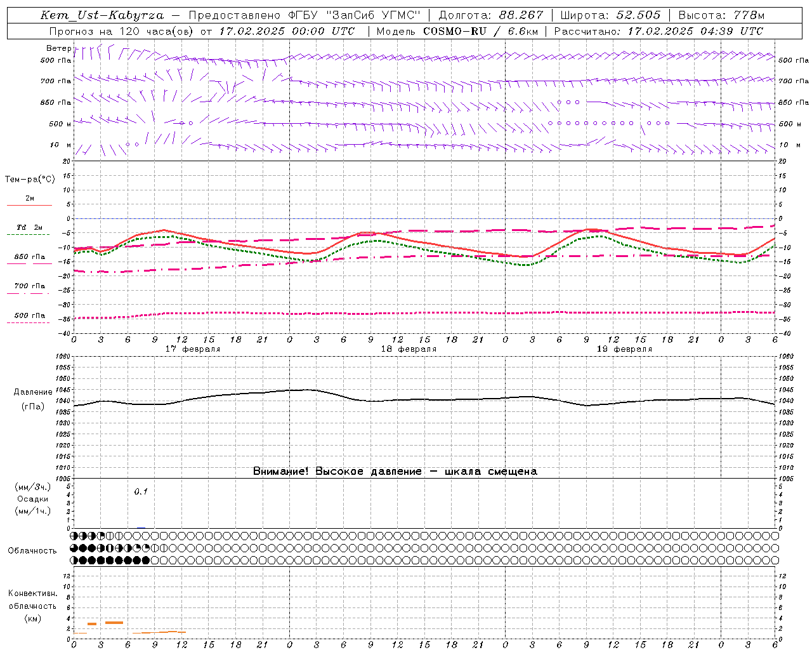Click the Ветер wind panel label

tap(59, 48)
